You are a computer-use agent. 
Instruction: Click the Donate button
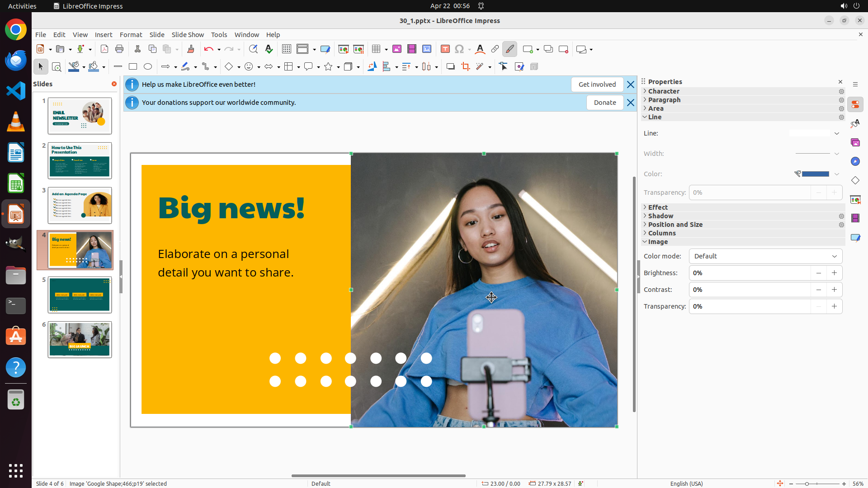[x=604, y=103]
